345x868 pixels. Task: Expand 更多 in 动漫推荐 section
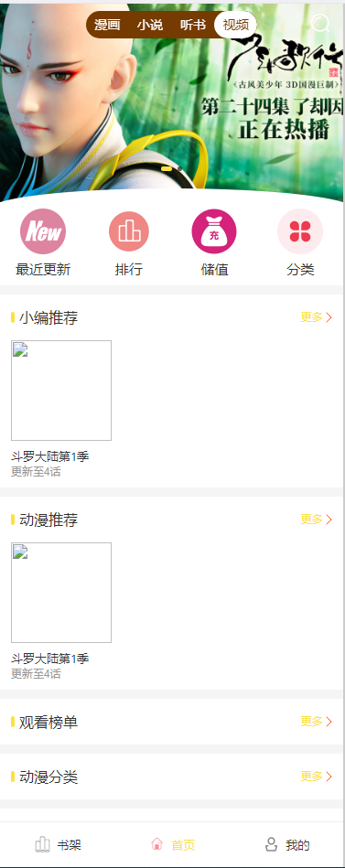tap(317, 520)
